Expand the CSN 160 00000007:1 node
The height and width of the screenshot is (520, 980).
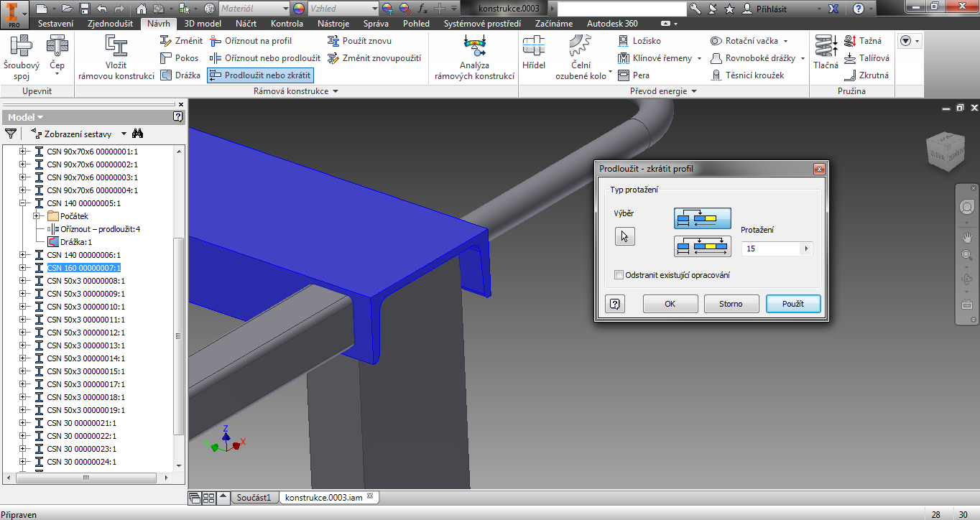point(22,268)
